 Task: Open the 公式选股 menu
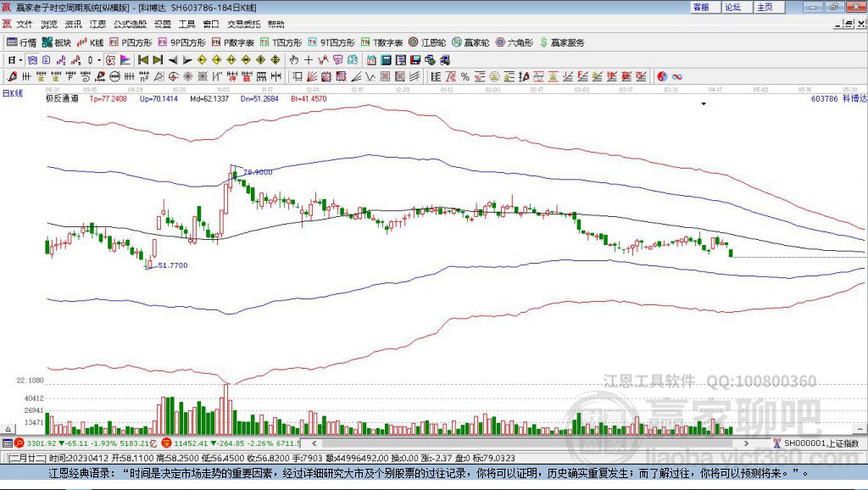click(x=130, y=24)
